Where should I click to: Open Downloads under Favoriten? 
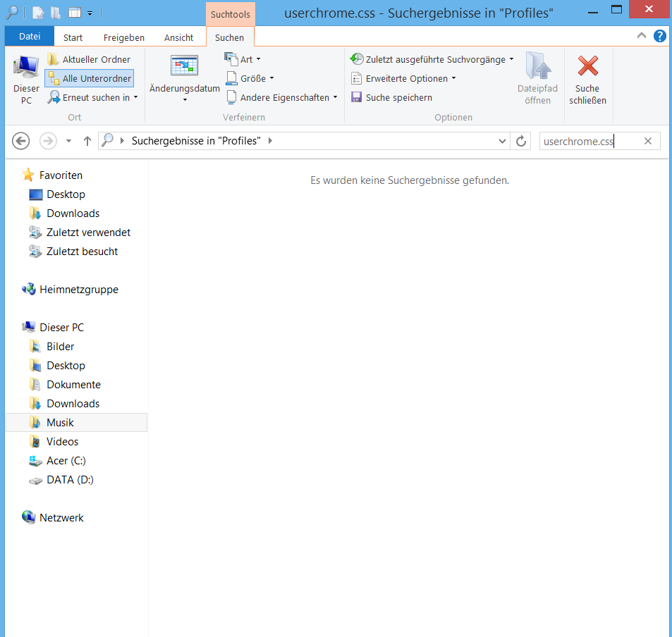tap(73, 214)
